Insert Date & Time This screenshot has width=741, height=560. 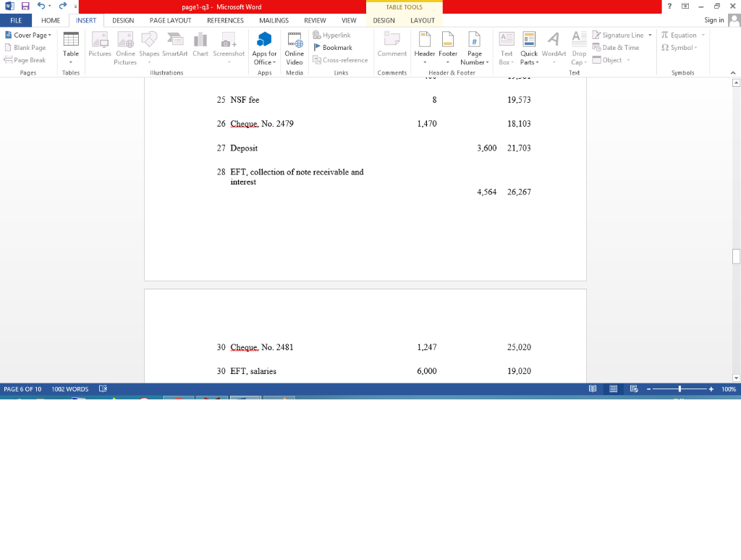(616, 47)
